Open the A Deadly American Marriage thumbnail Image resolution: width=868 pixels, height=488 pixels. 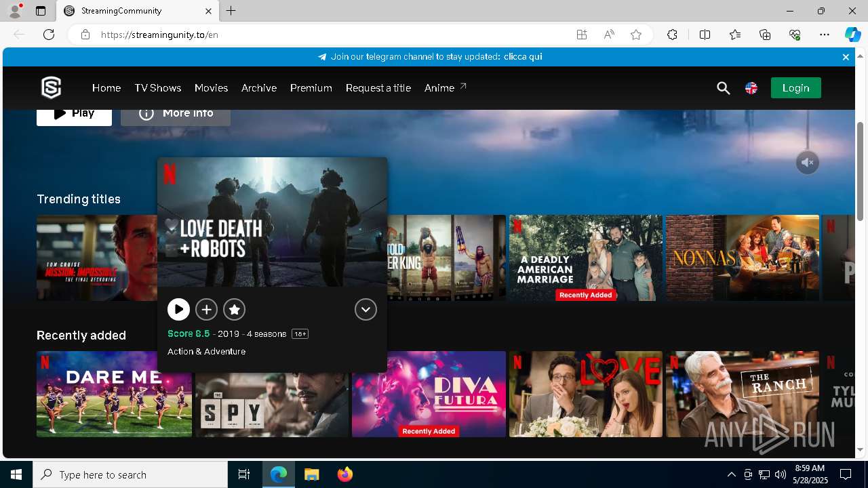[586, 258]
